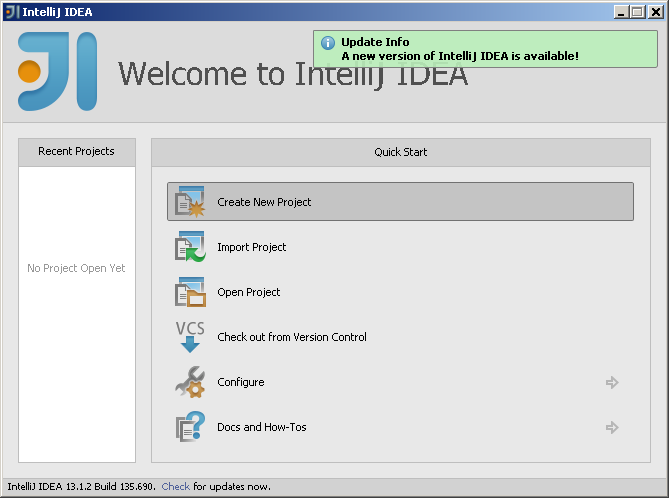Choose the Import Project label
The height and width of the screenshot is (498, 669).
(252, 247)
